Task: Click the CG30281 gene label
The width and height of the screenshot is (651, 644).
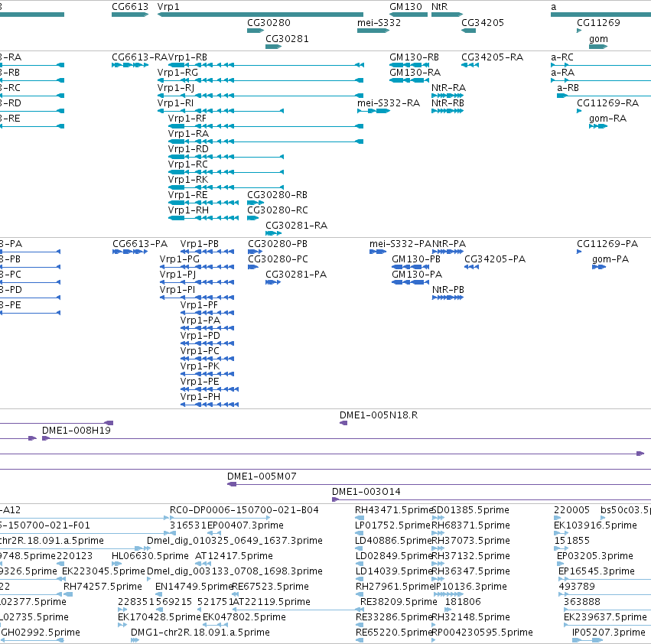Action: pos(287,39)
